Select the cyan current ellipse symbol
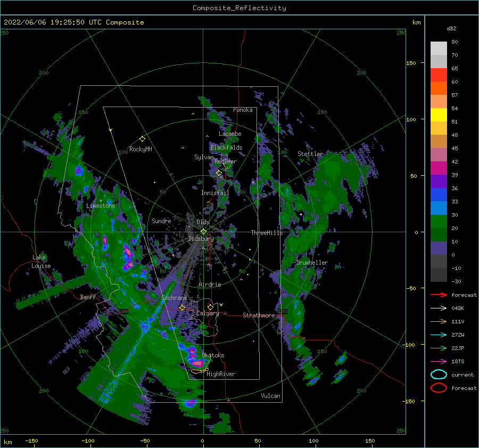 pyautogui.click(x=439, y=374)
